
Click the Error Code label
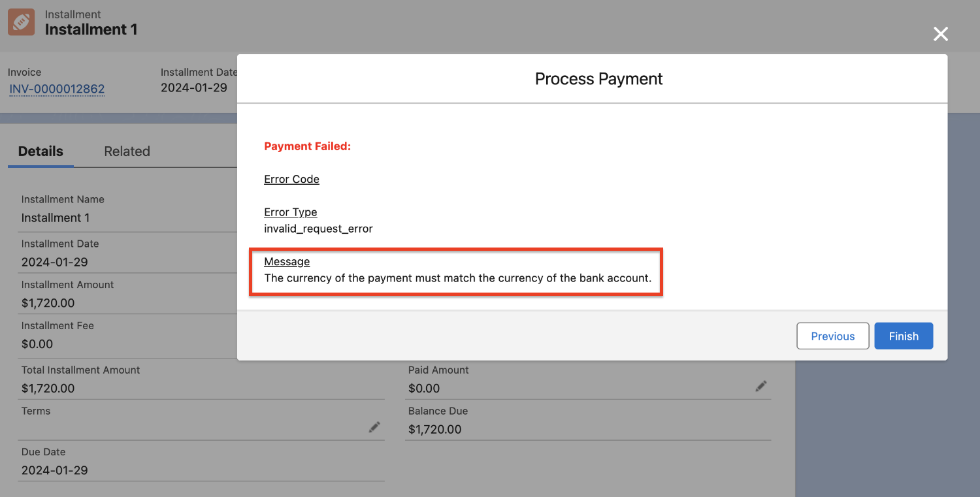tap(291, 179)
